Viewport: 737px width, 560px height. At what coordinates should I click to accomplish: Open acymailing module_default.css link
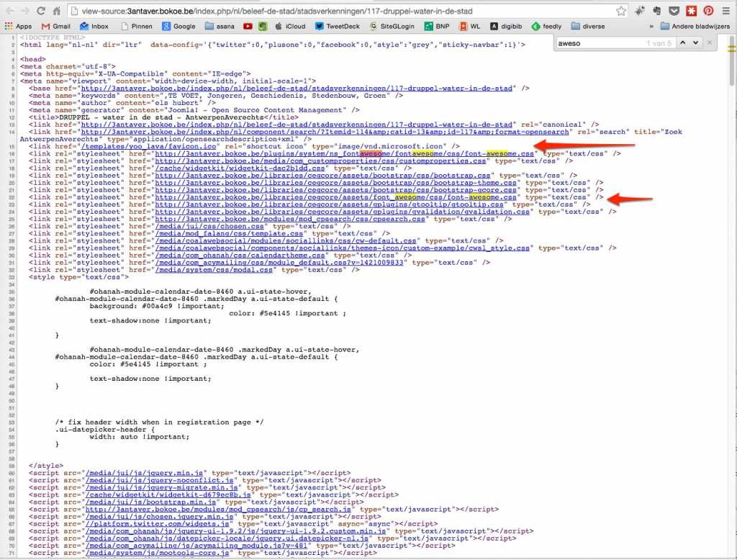coord(279,263)
